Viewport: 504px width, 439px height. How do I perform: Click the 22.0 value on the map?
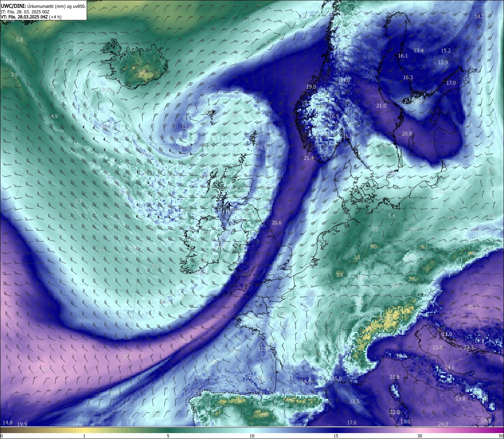tap(395, 412)
